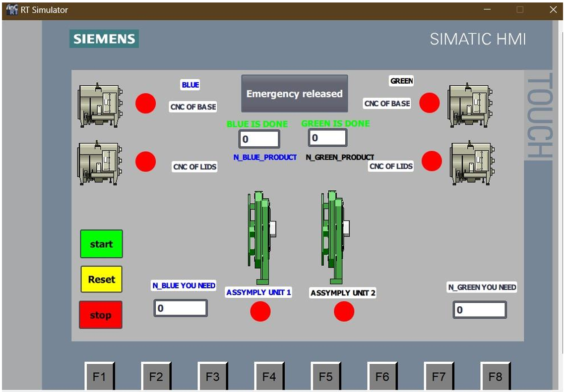564x392 pixels.
Task: Click the Assymply Unit 1 machine graphic
Action: coord(261,237)
